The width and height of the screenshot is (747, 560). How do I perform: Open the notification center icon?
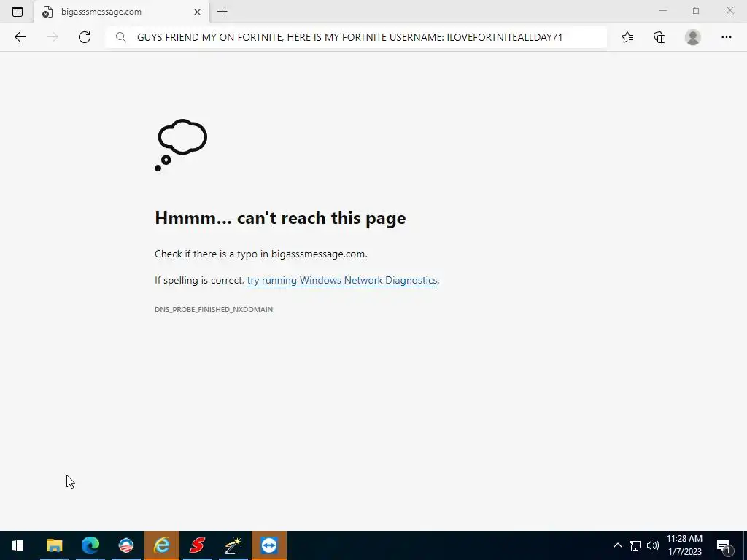click(724, 545)
